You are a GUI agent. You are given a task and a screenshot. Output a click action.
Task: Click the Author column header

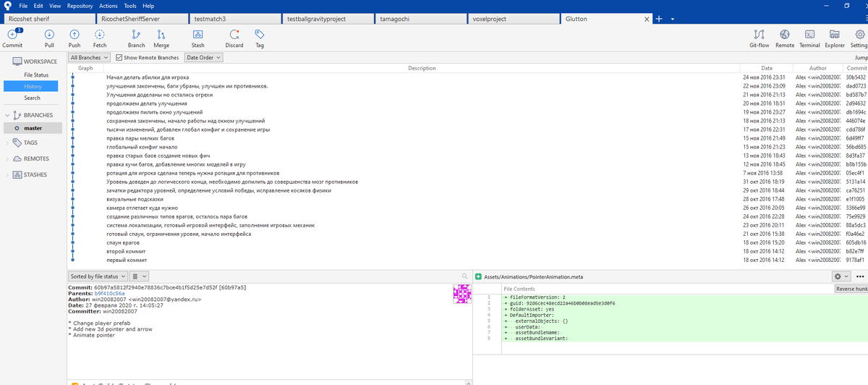818,68
